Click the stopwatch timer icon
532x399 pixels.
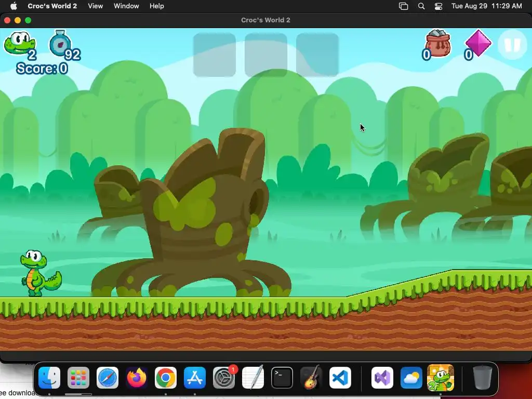(60, 43)
